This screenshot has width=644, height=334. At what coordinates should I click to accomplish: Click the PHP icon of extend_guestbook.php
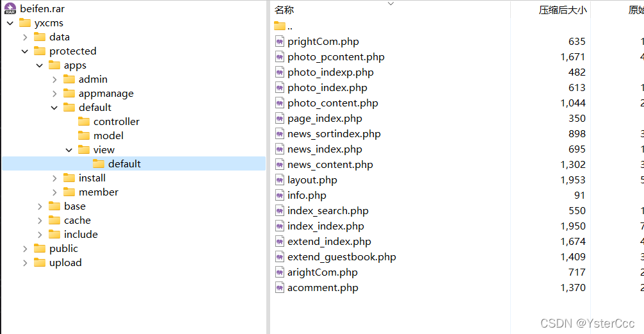[280, 256]
